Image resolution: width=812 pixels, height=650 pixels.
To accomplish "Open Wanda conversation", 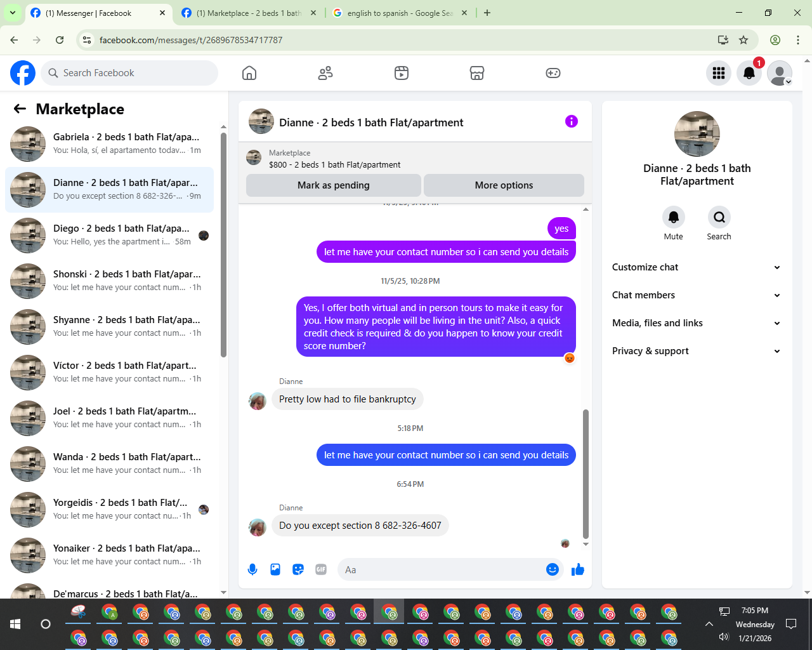I will point(109,464).
